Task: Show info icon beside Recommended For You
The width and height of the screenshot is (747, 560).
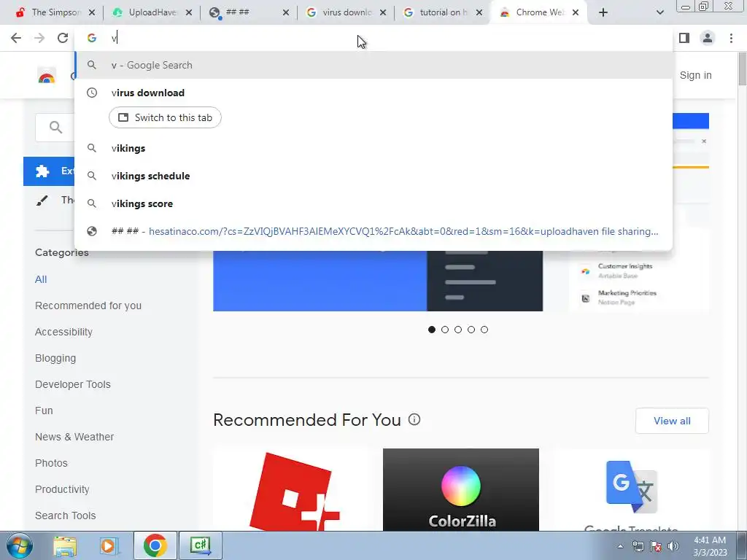Action: click(414, 419)
